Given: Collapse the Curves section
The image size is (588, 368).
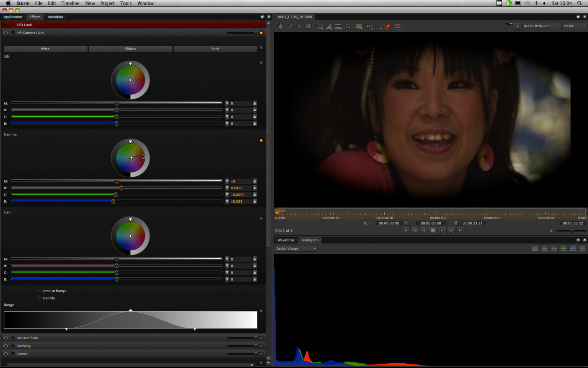Looking at the screenshot, I should click(13, 354).
